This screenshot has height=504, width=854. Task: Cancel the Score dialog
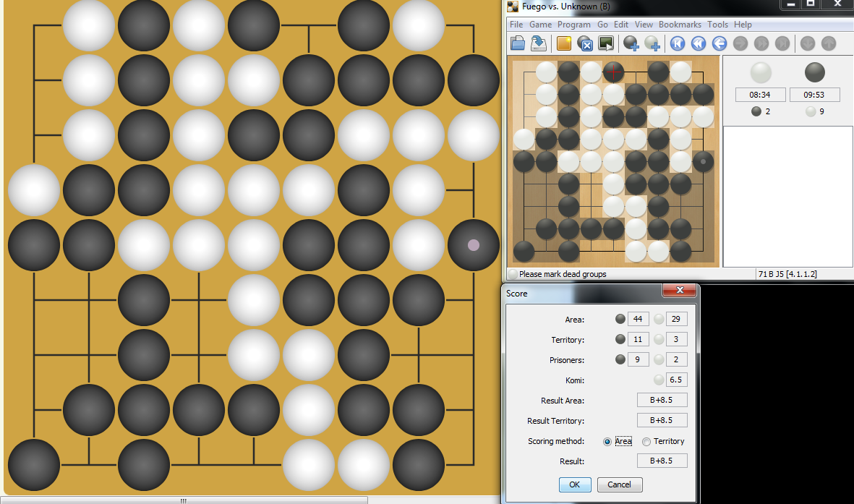click(619, 484)
